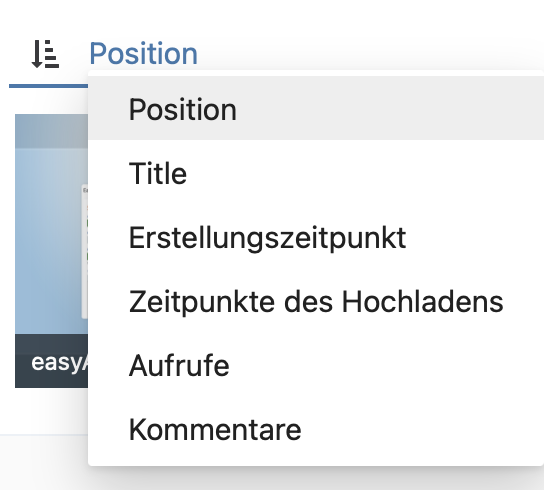
Task: Open the blue video thumbnail
Action: (51, 224)
